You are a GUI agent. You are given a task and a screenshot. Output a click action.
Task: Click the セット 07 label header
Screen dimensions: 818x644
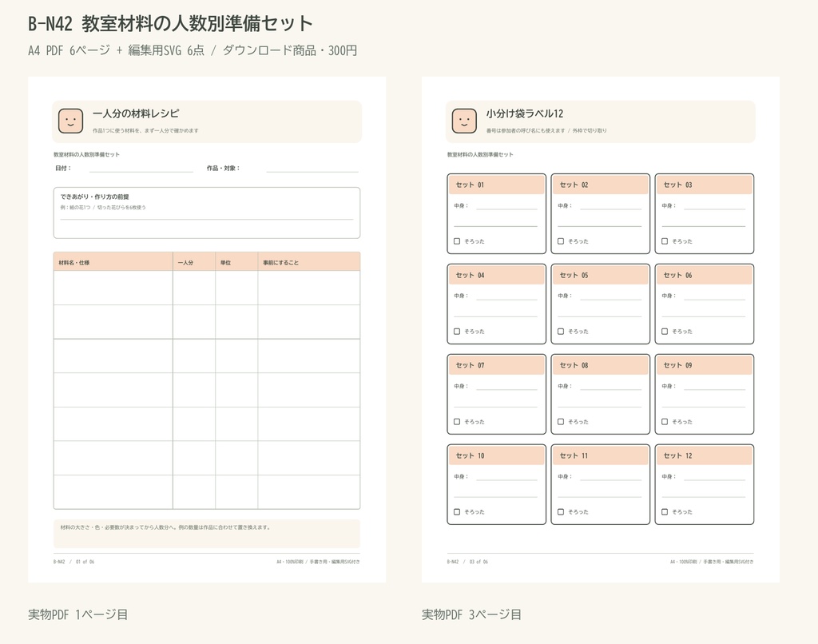coord(497,365)
